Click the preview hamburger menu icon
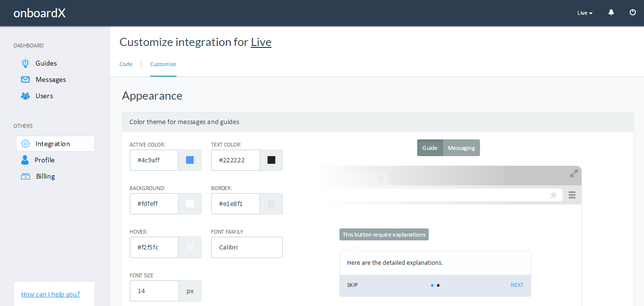The height and width of the screenshot is (306, 644). 572,195
